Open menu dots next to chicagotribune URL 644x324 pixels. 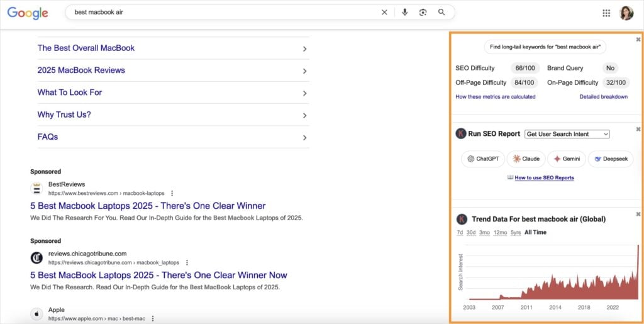[187, 262]
